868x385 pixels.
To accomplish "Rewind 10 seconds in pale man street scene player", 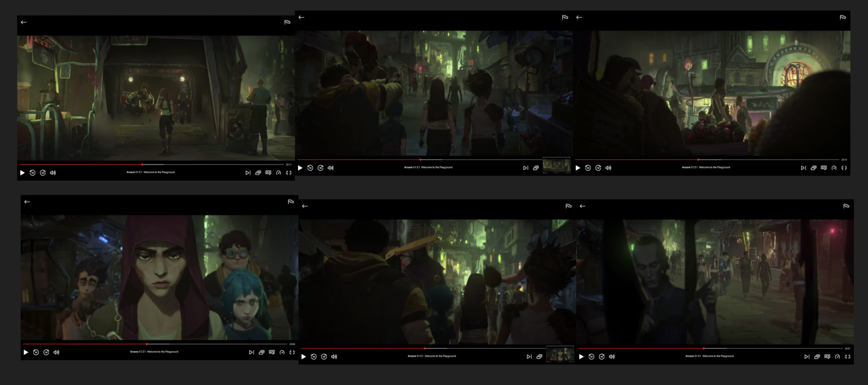I will (591, 357).
